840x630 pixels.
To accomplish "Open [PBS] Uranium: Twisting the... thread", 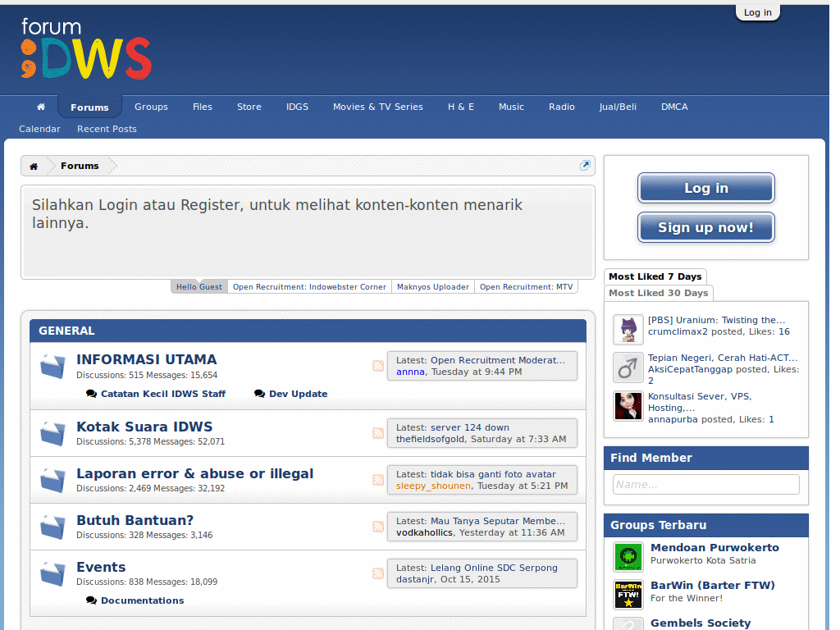I will (716, 320).
